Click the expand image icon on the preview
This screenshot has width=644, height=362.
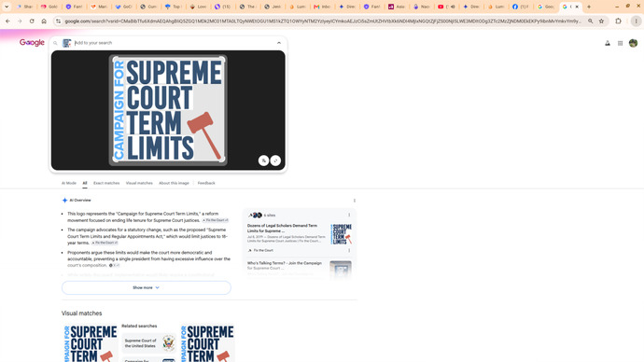tap(275, 160)
